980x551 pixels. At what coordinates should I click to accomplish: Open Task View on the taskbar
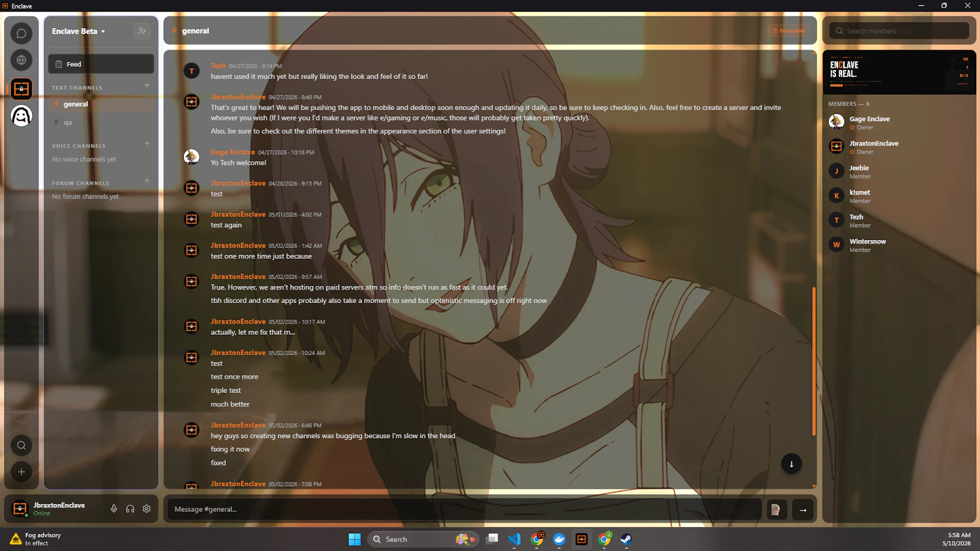492,539
